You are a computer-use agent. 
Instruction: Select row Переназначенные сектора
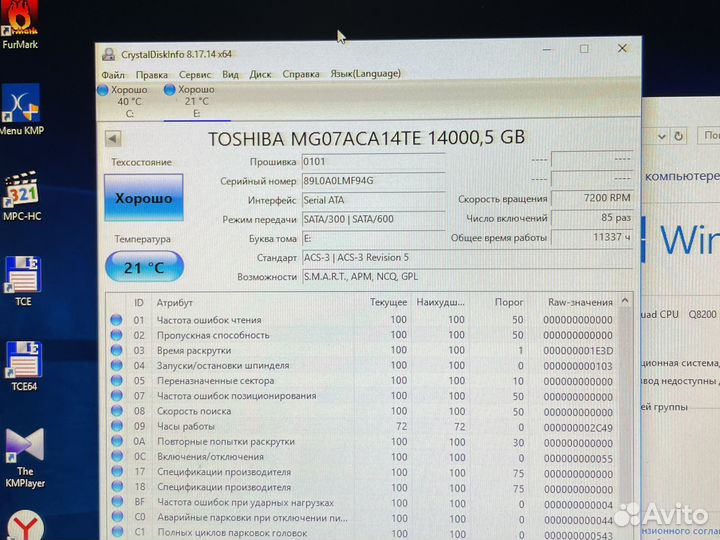coord(363,380)
